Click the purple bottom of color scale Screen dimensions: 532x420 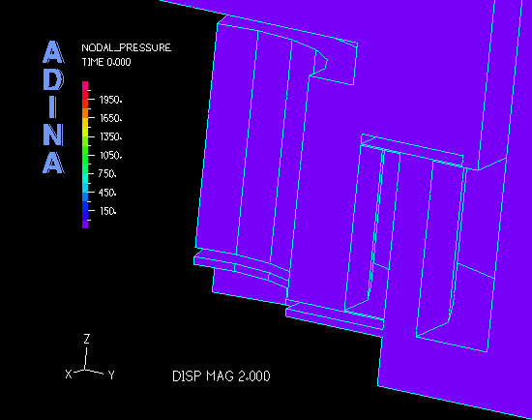coord(85,225)
